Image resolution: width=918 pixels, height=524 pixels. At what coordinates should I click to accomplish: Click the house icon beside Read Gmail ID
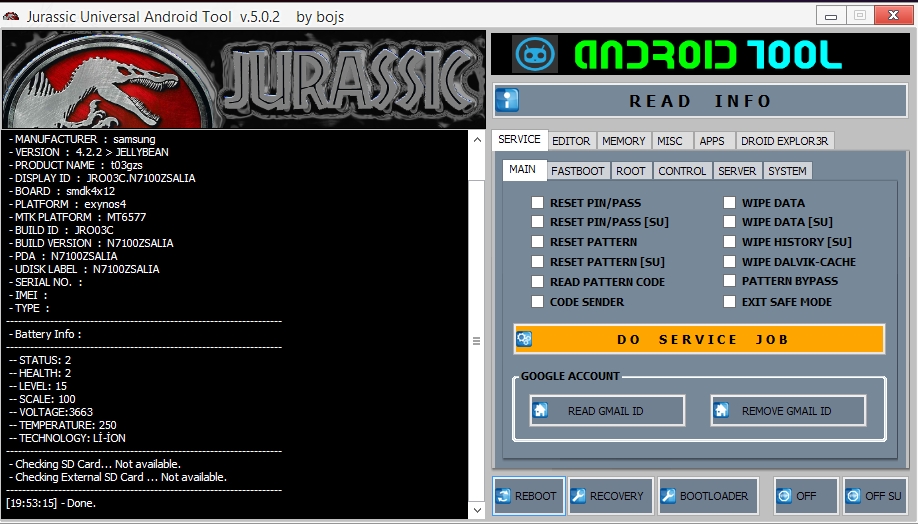(540, 410)
